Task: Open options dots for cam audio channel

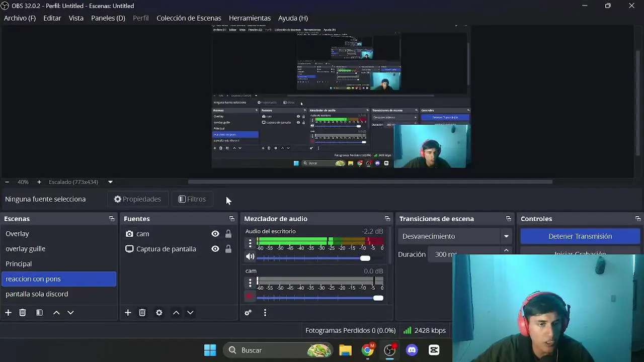Action: click(x=250, y=283)
